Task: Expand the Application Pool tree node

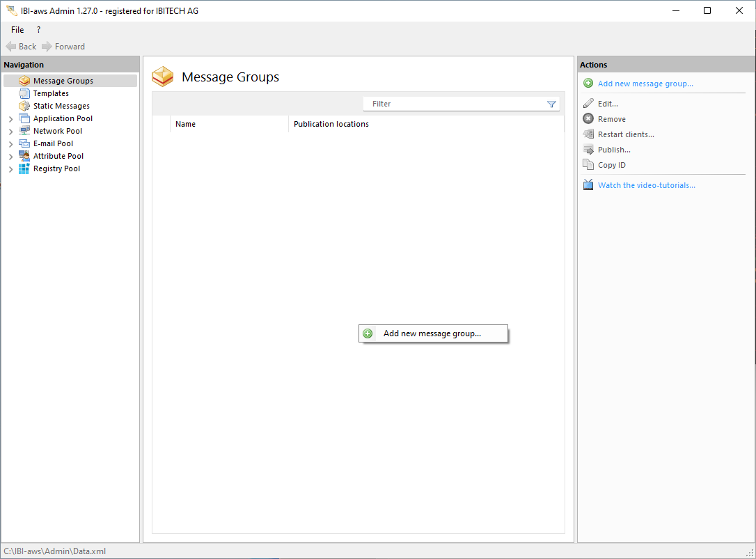Action: [10, 119]
